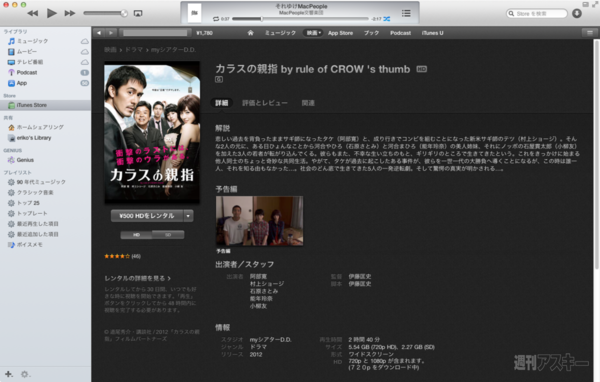Image resolution: width=600 pixels, height=382 pixels.
Task: Click the album artwork in player display
Action: 194,13
